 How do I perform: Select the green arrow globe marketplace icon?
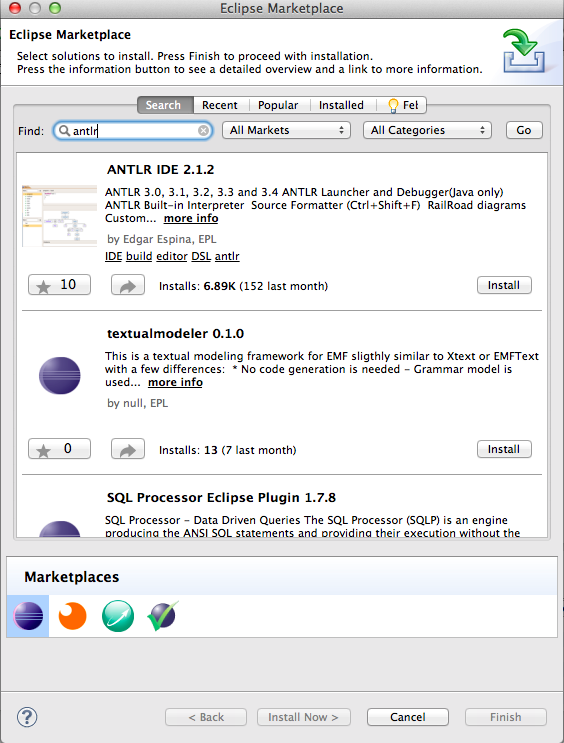click(118, 616)
